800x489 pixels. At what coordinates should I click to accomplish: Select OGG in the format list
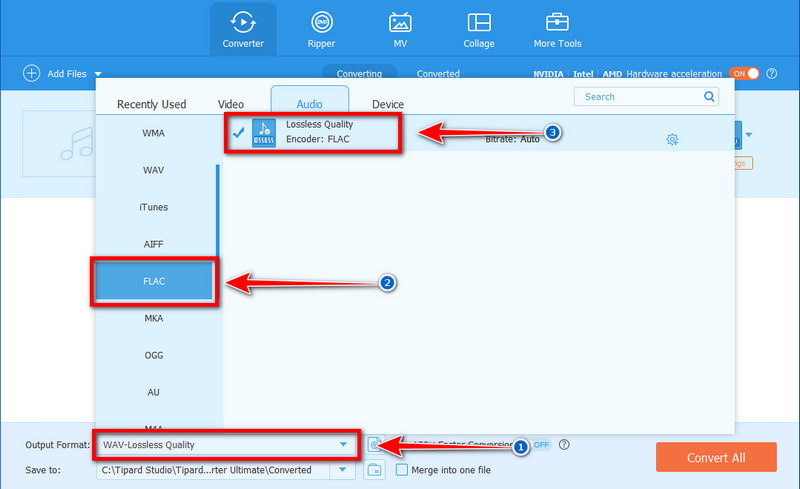tap(154, 355)
